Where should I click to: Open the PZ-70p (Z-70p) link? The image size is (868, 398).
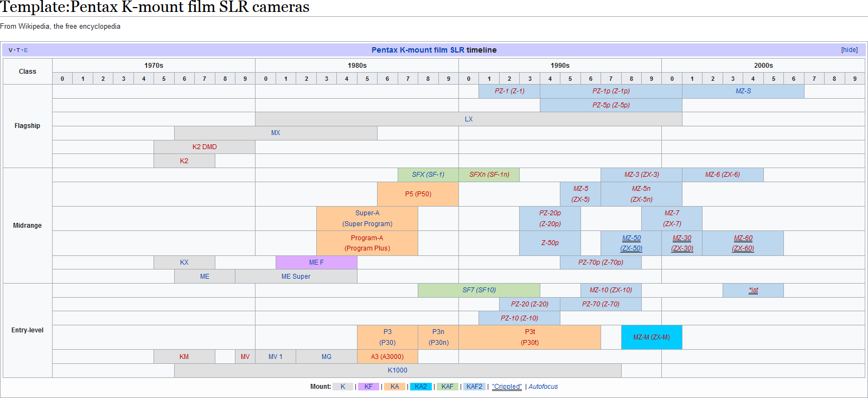coord(601,262)
